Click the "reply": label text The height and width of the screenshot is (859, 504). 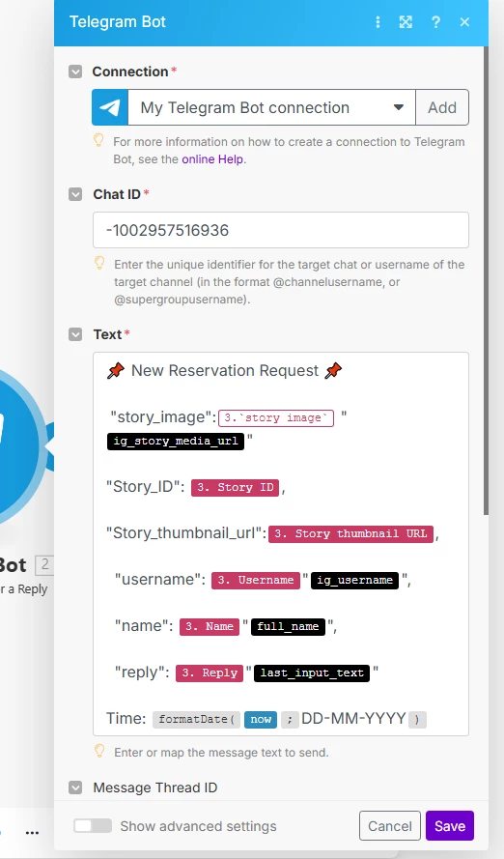142,673
